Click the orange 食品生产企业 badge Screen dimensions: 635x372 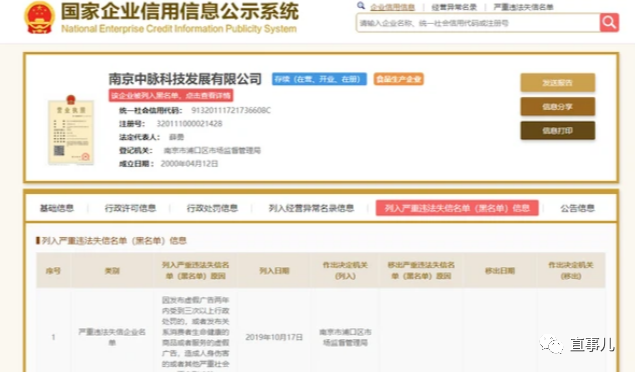click(398, 79)
